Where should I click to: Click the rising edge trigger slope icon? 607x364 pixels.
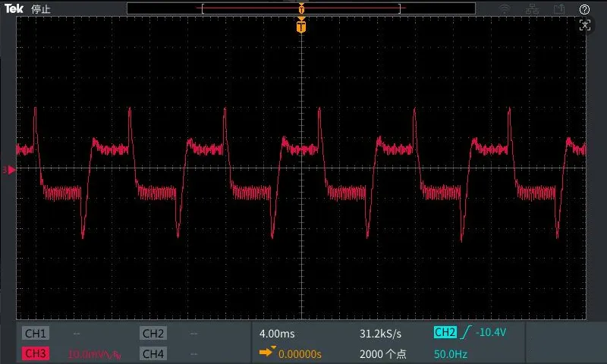point(467,332)
